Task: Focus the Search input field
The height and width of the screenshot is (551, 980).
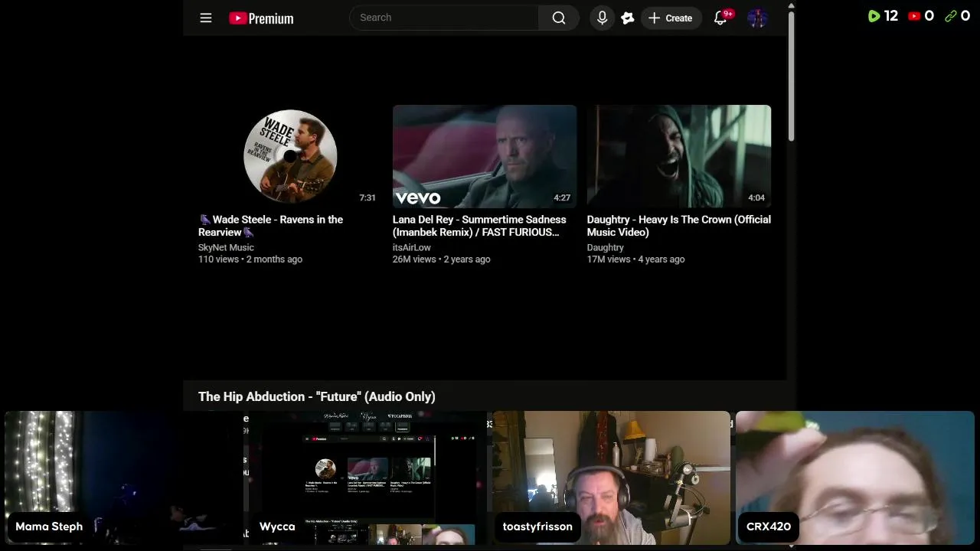Action: pos(444,18)
